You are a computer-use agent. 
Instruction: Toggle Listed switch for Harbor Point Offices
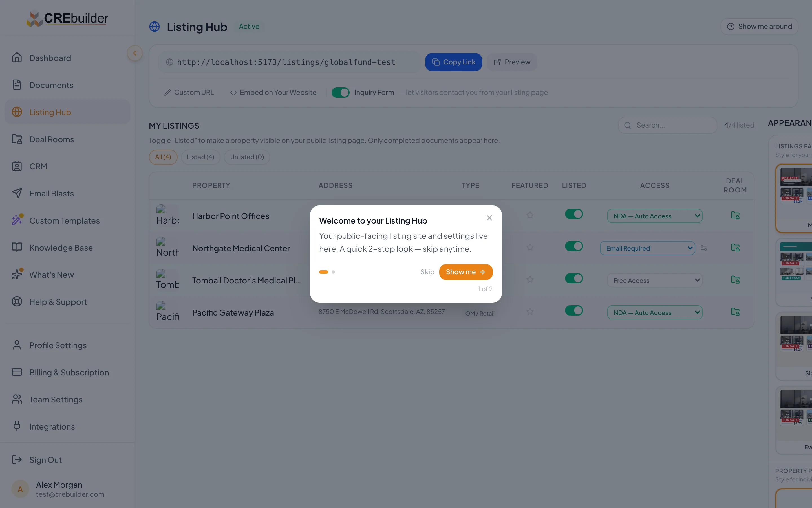(574, 214)
